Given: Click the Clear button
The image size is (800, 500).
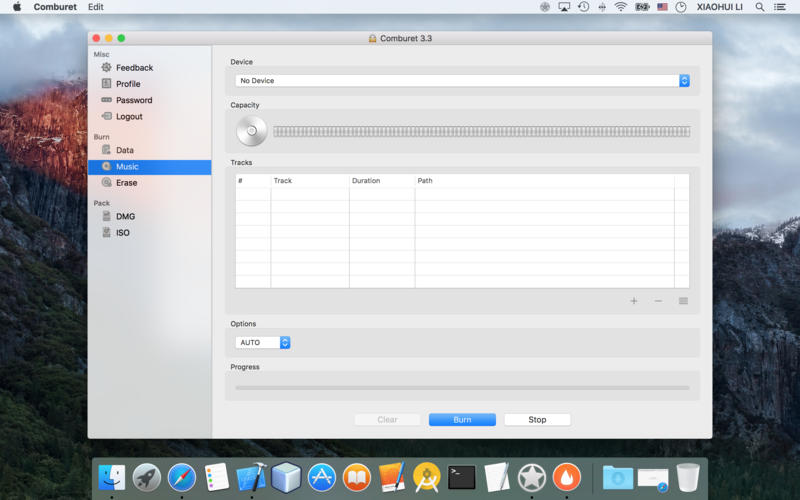Looking at the screenshot, I should tap(387, 419).
